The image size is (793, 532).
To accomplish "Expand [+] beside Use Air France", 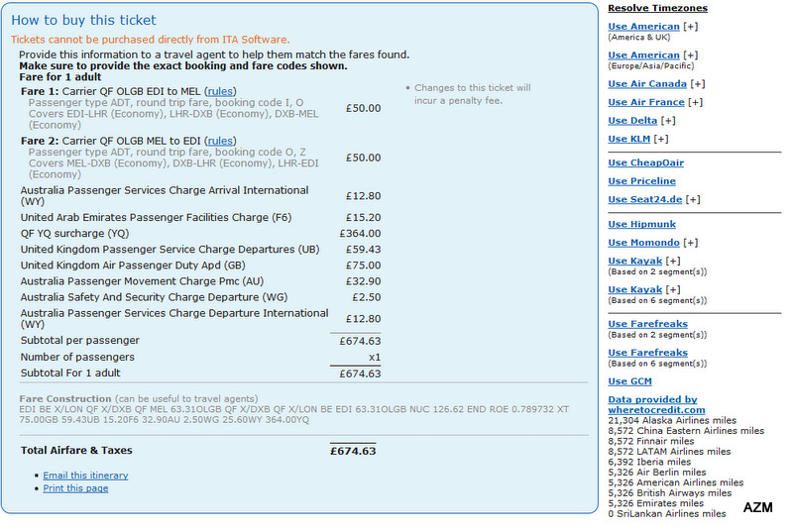I will (x=696, y=102).
